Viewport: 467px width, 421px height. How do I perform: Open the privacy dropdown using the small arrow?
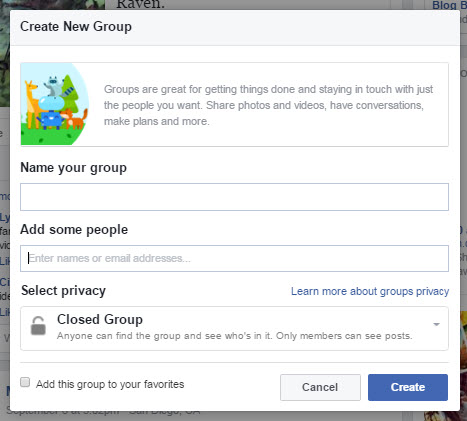point(436,324)
